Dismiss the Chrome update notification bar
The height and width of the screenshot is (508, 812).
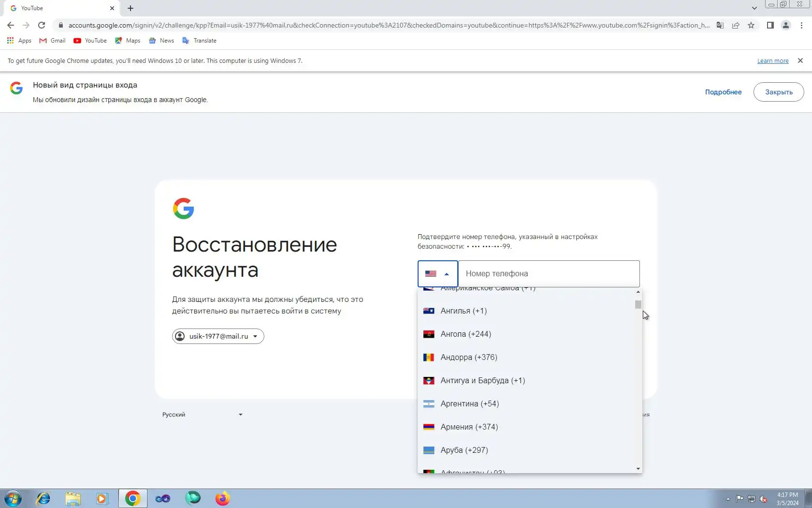coord(800,60)
